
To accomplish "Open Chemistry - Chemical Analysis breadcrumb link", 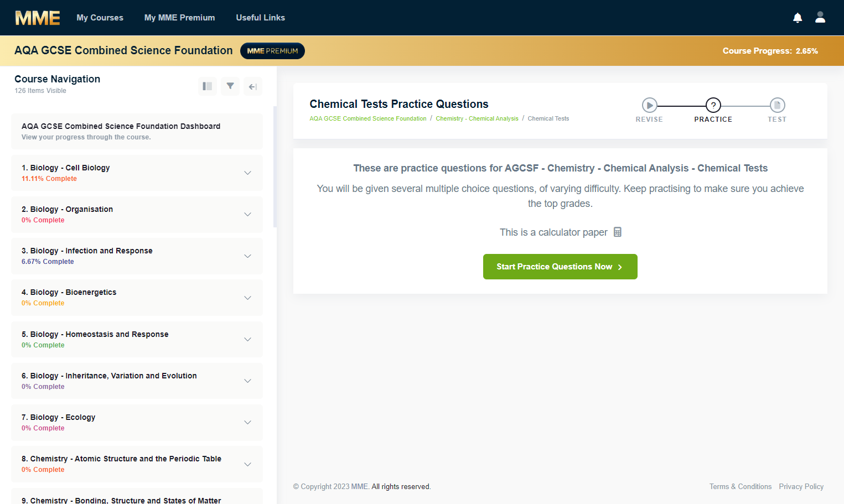I will point(477,118).
